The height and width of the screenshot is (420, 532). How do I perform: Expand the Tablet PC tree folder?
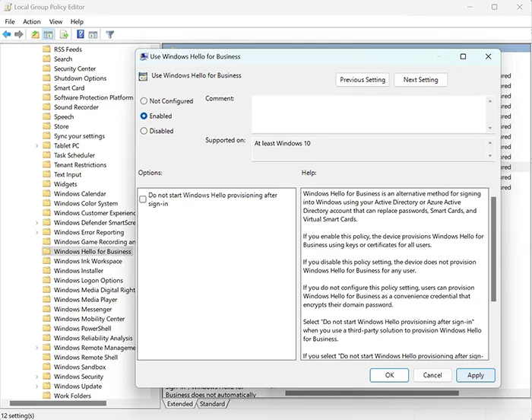tap(37, 146)
